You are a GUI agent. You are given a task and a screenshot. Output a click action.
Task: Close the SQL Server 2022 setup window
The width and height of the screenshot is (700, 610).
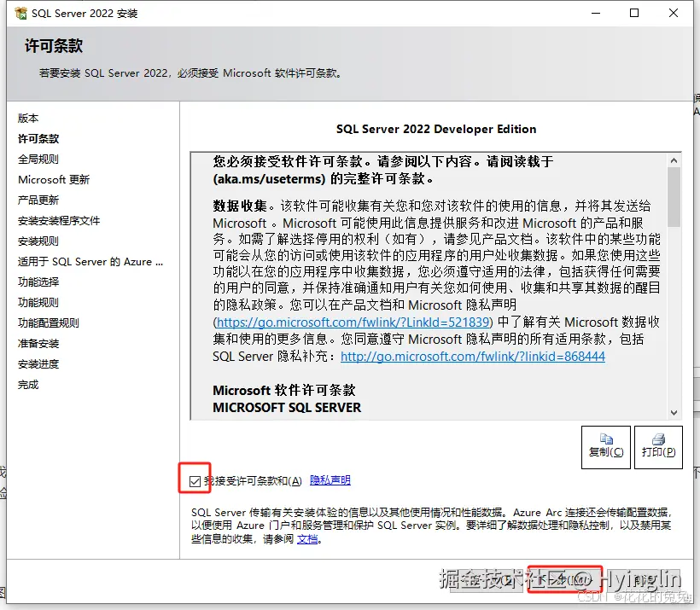pyautogui.click(x=674, y=13)
